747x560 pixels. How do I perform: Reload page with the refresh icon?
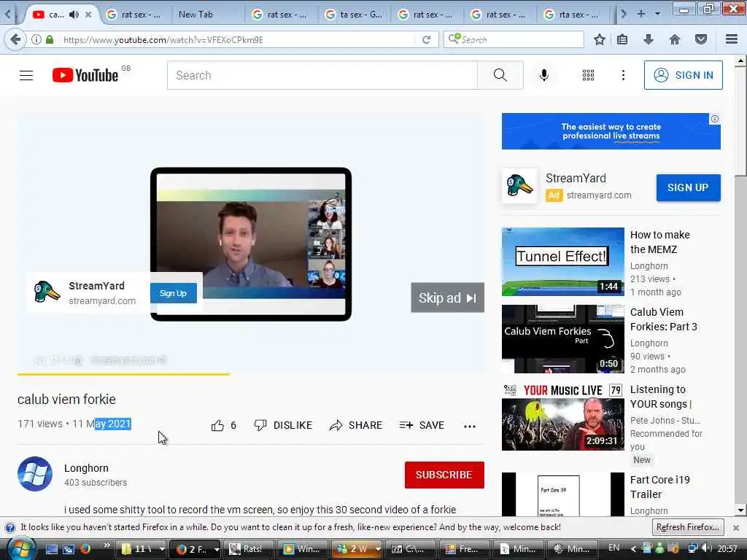point(426,39)
